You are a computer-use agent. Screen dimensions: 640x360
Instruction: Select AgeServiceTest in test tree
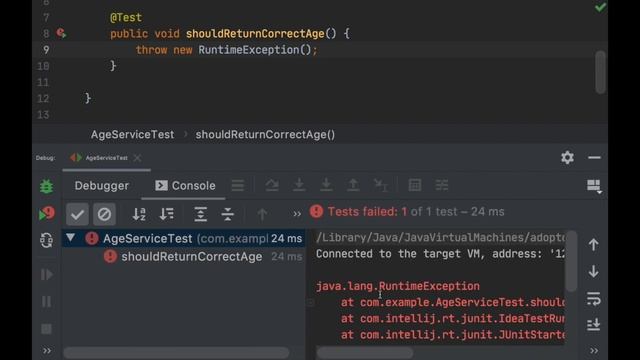(184, 238)
